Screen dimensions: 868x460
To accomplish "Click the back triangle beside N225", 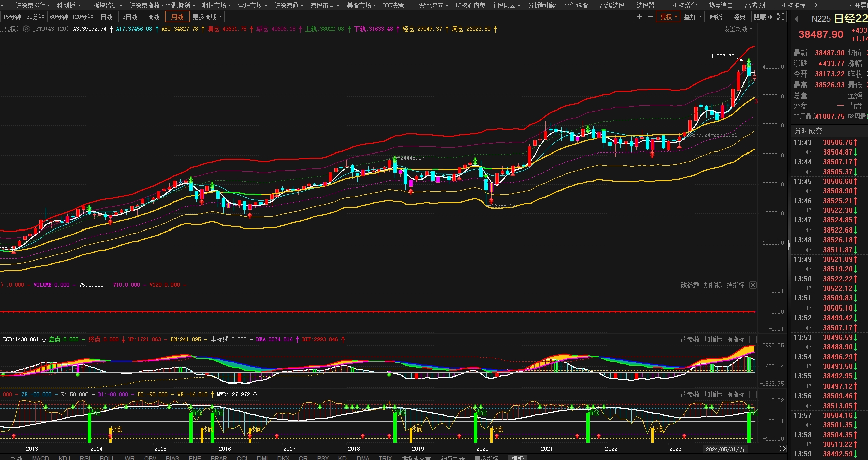I will [x=796, y=19].
